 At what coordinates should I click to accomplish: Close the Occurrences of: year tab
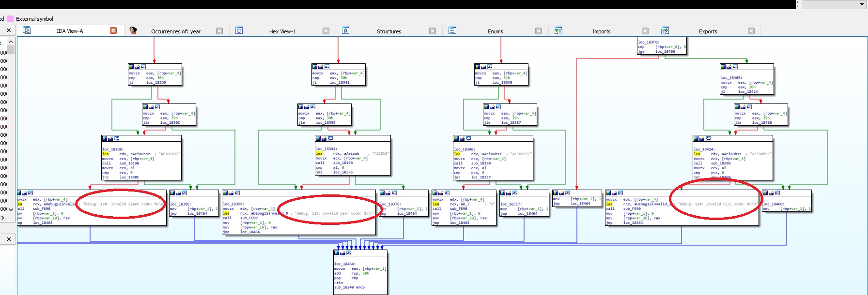click(x=219, y=31)
